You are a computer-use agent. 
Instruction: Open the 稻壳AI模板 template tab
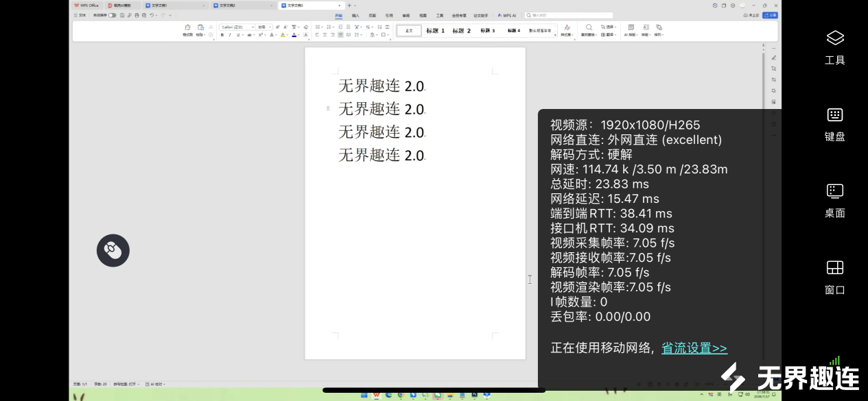[x=121, y=5]
